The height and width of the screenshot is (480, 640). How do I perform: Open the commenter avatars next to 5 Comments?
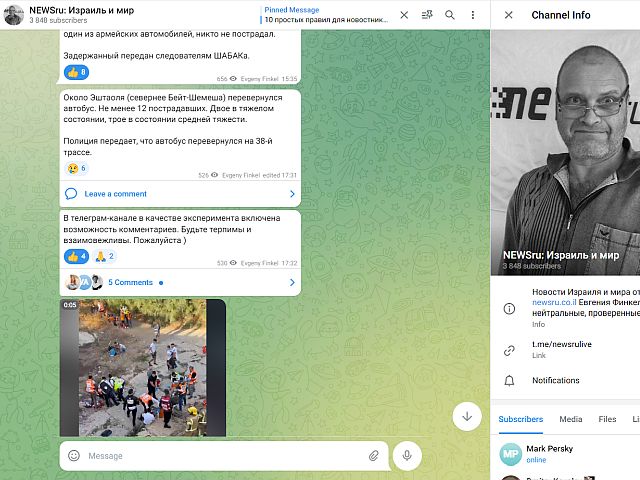[84, 282]
